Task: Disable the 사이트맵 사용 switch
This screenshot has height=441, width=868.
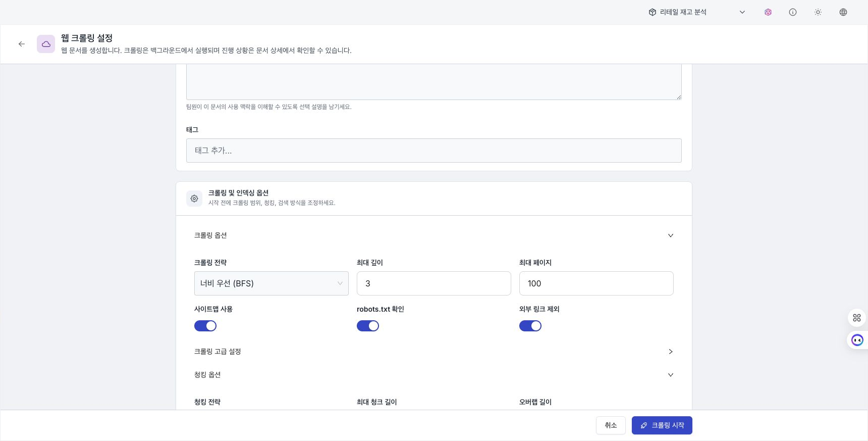Action: (x=205, y=326)
